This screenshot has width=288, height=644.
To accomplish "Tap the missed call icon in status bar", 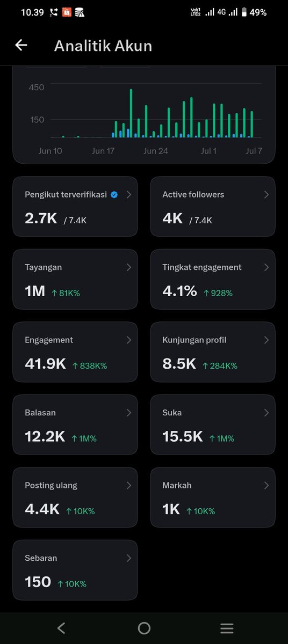I will click(54, 12).
